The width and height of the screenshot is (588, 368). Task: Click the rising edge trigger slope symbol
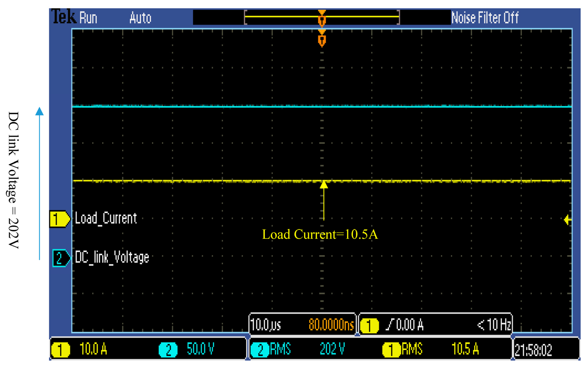click(x=390, y=325)
